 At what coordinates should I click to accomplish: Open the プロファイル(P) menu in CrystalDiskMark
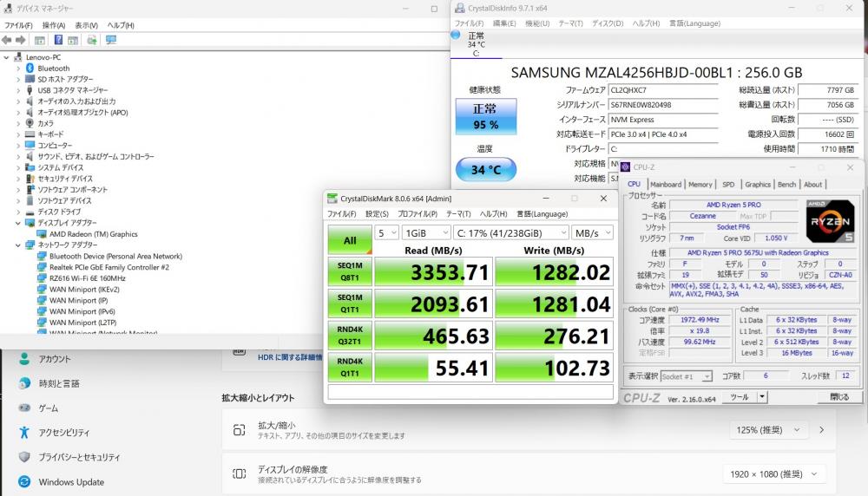coord(418,214)
